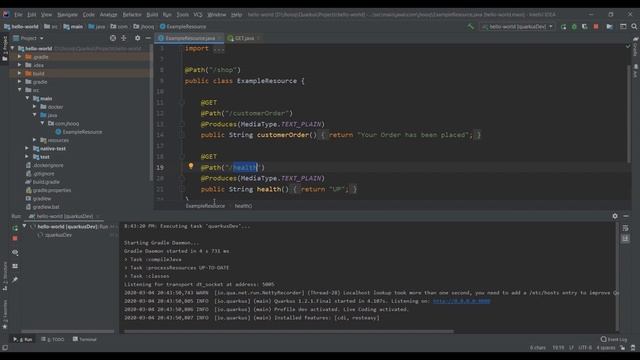Click the Run with Coverage icon
This screenshot has width=640, height=360.
(584, 27)
